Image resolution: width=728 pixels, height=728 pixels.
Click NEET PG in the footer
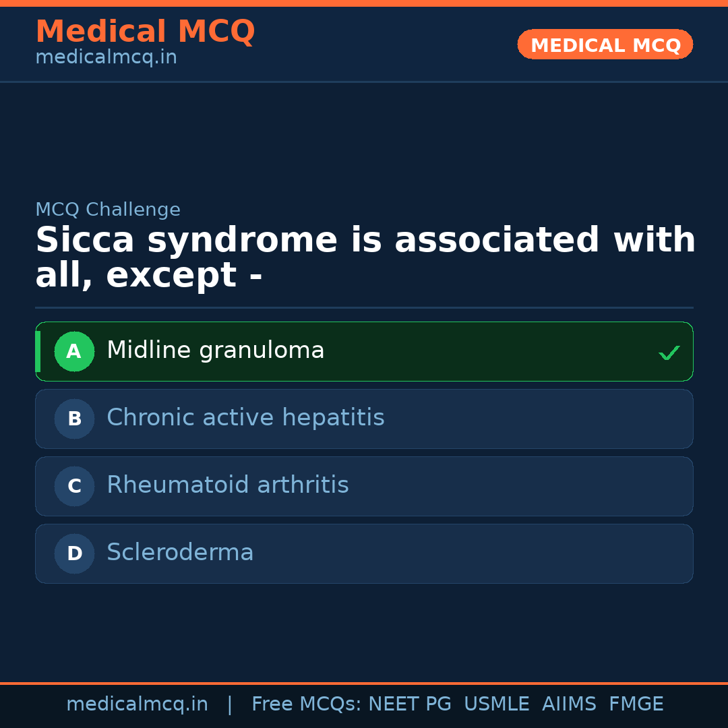point(410,704)
